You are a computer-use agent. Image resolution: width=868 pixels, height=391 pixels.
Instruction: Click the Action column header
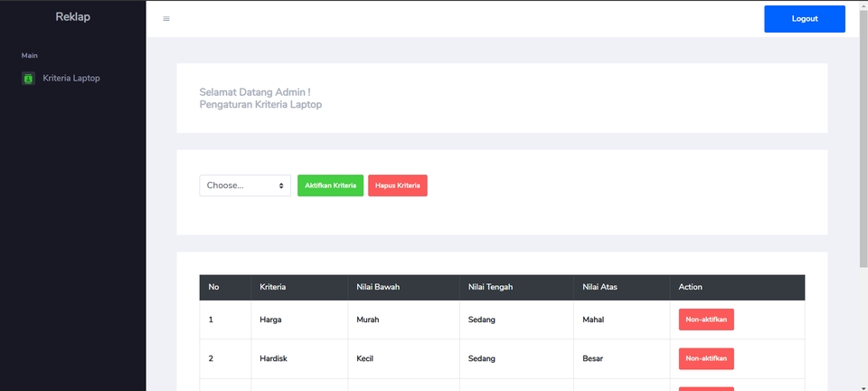coord(738,288)
